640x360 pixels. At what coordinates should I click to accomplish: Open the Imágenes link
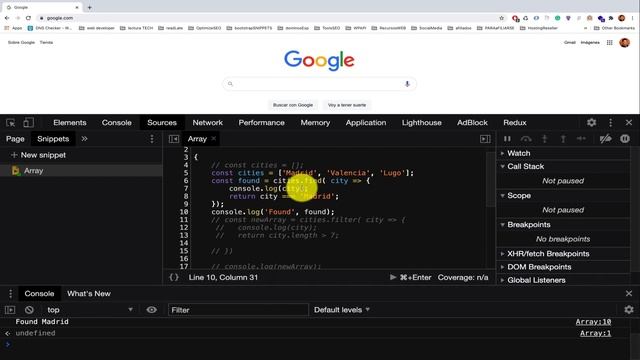pos(590,42)
